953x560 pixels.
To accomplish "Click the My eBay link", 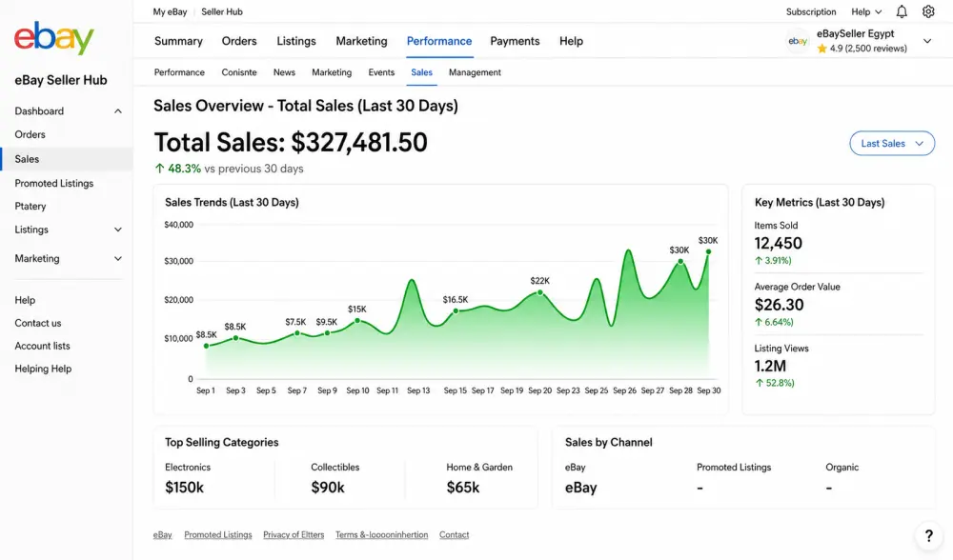I will (x=170, y=11).
